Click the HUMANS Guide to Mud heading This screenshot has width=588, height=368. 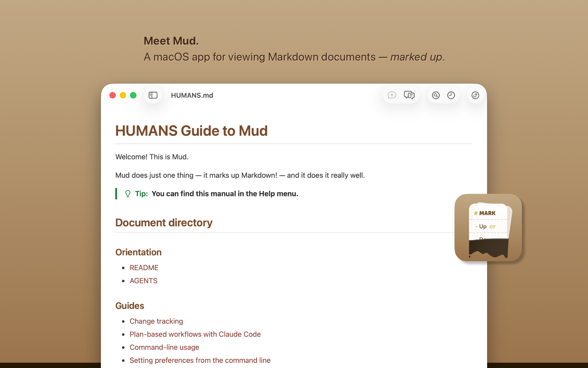click(192, 131)
